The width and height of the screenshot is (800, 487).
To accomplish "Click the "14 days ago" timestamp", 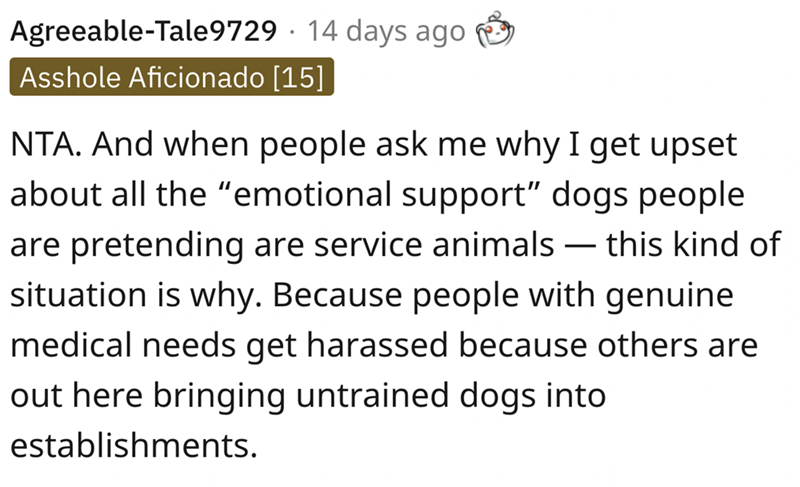I will coord(387,32).
